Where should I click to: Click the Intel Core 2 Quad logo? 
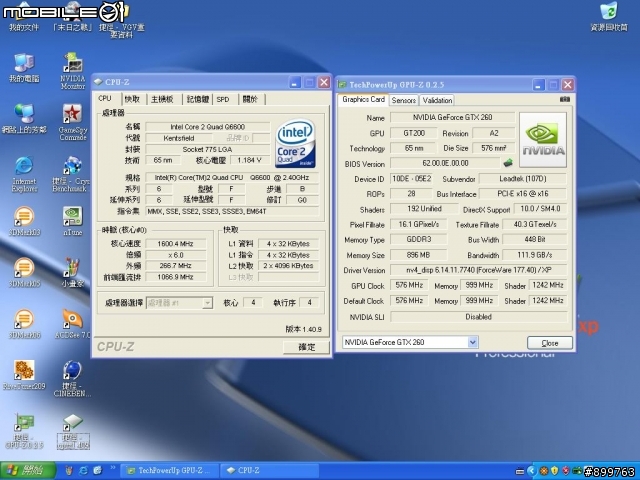coord(296,143)
